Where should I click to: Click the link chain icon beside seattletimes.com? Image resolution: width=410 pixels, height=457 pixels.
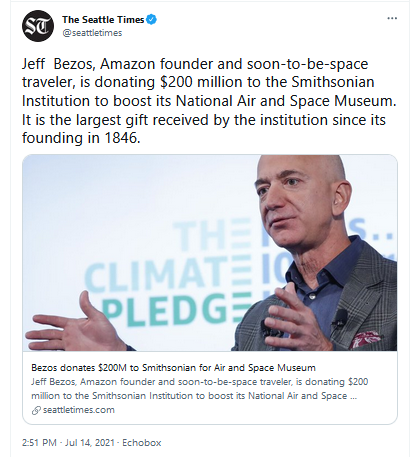[36, 410]
